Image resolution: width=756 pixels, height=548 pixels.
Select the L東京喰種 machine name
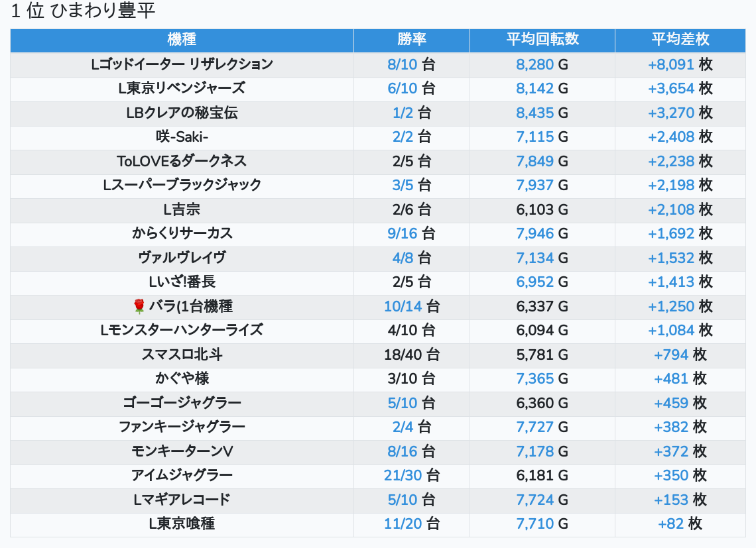click(x=182, y=524)
